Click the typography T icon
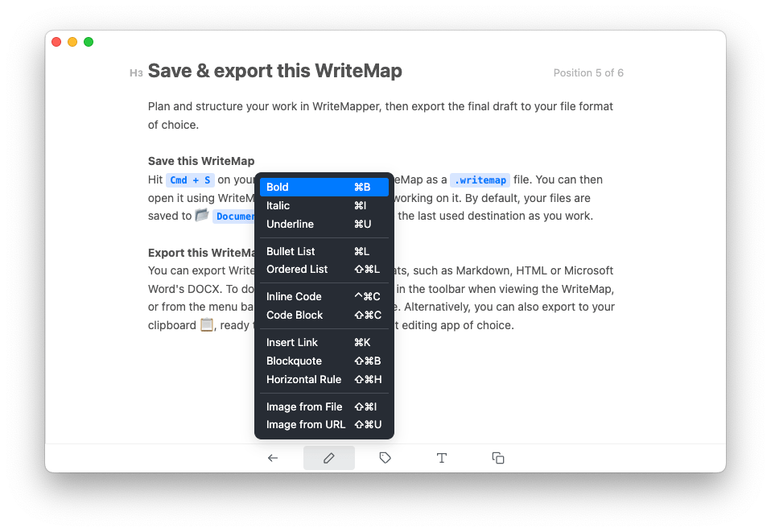Image resolution: width=771 pixels, height=532 pixels. pyautogui.click(x=442, y=458)
